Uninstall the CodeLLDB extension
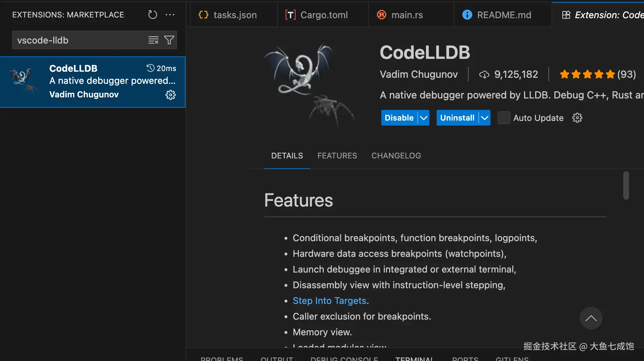Screen dimensions: 644x361 [457, 118]
